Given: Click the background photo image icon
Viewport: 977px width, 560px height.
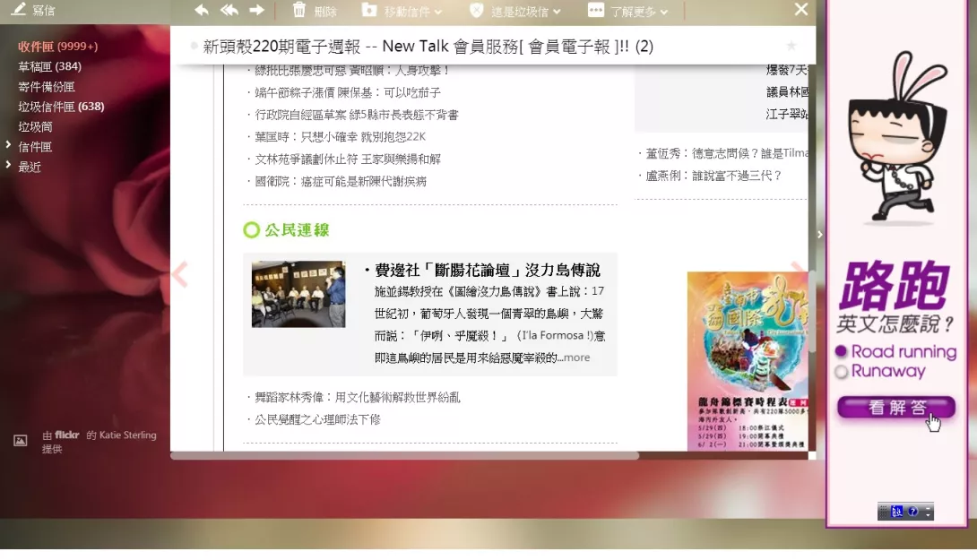Looking at the screenshot, I should point(21,441).
